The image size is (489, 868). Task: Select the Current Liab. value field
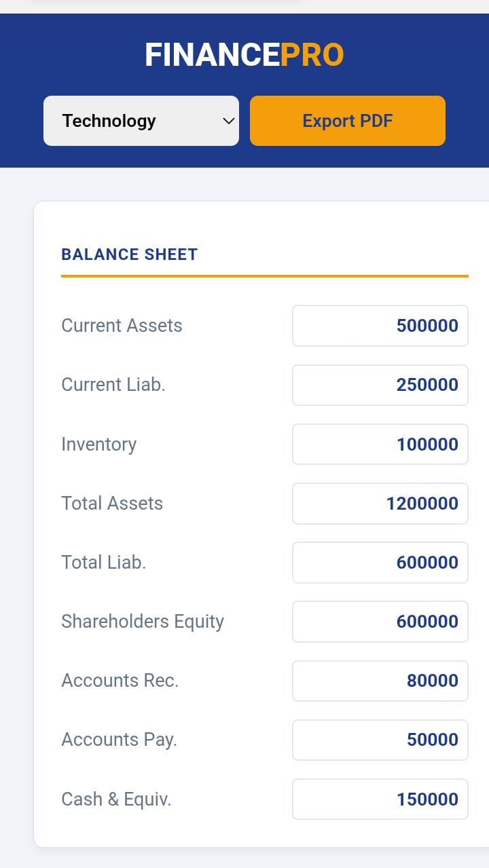pos(380,385)
